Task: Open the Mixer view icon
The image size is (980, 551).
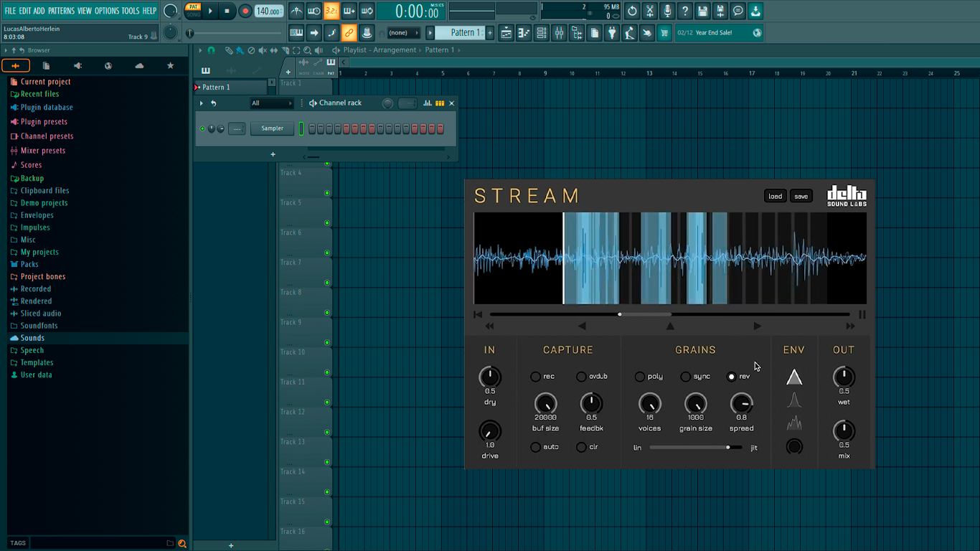Action: coord(559,33)
